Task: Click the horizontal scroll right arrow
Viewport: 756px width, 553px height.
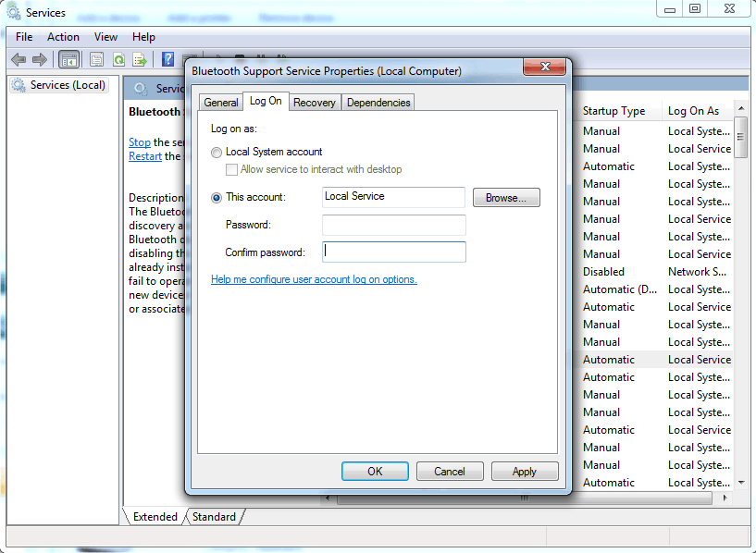Action: (x=725, y=498)
